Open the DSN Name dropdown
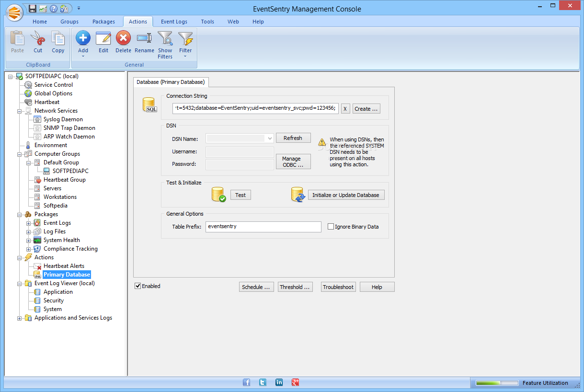The height and width of the screenshot is (392, 584). tap(269, 138)
